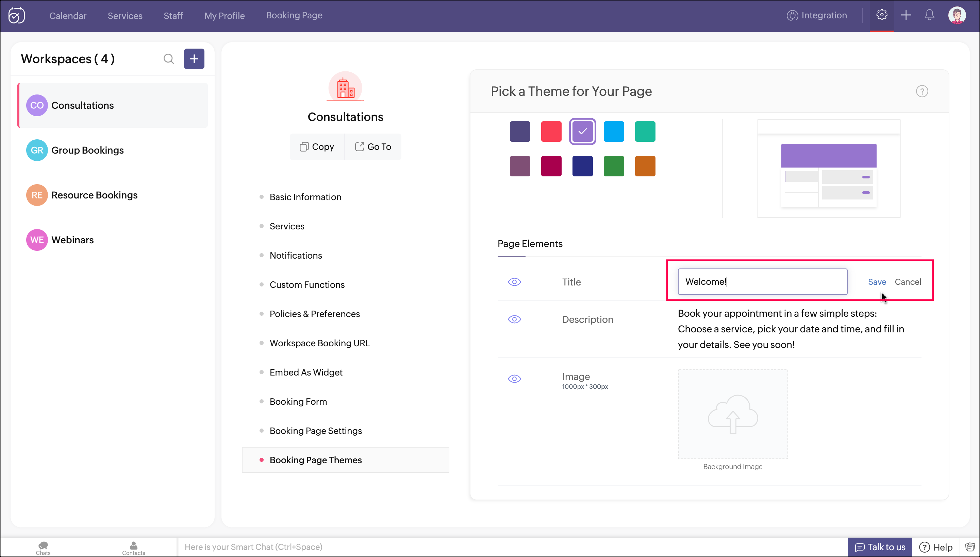Hide the Description page element
The height and width of the screenshot is (557, 980).
click(514, 319)
